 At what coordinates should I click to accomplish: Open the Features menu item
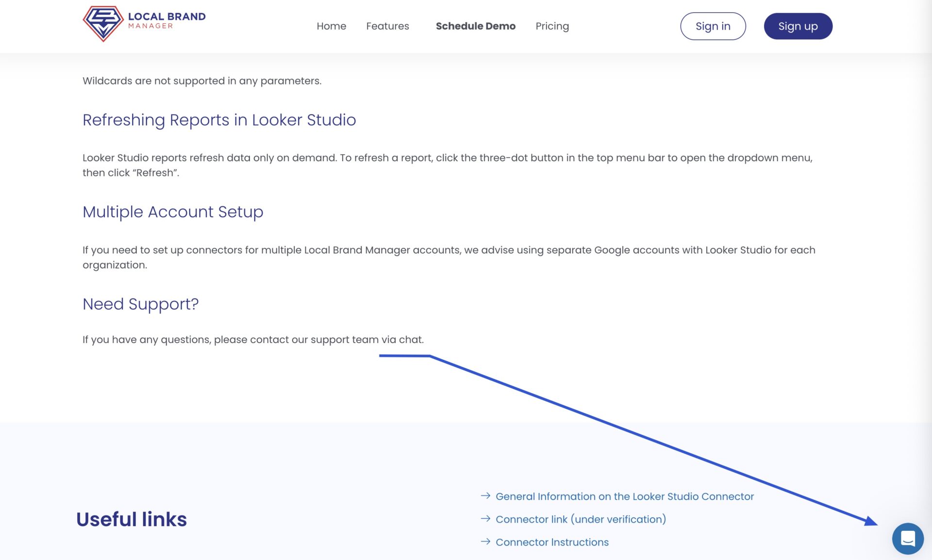387,26
